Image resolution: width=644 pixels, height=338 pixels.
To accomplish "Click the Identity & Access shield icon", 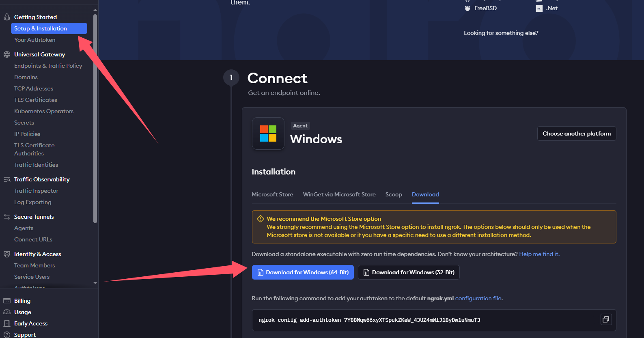I will tap(7, 254).
